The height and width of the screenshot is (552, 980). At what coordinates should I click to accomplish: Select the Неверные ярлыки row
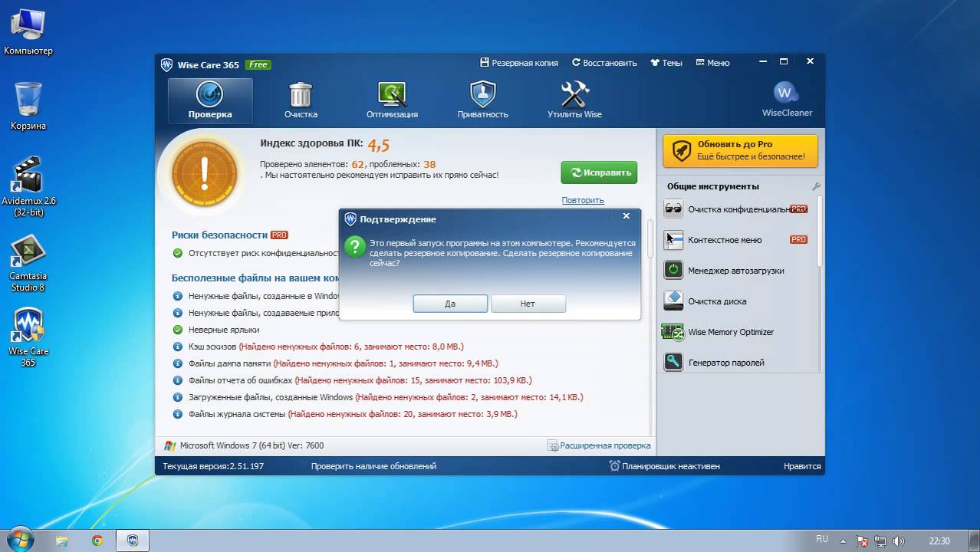point(216,330)
